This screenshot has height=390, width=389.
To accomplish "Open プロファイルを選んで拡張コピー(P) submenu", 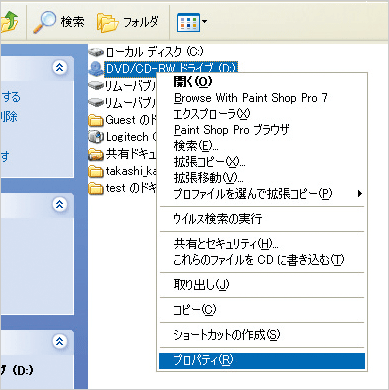I will click(x=262, y=194).
